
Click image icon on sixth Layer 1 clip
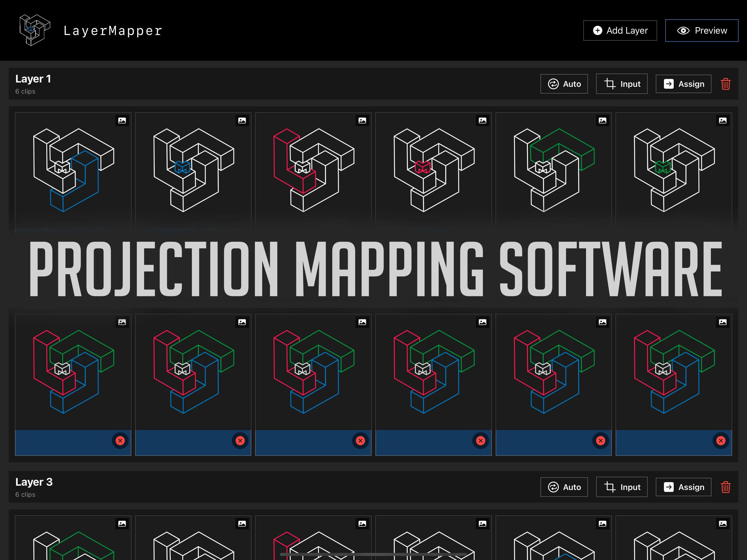coord(723,120)
